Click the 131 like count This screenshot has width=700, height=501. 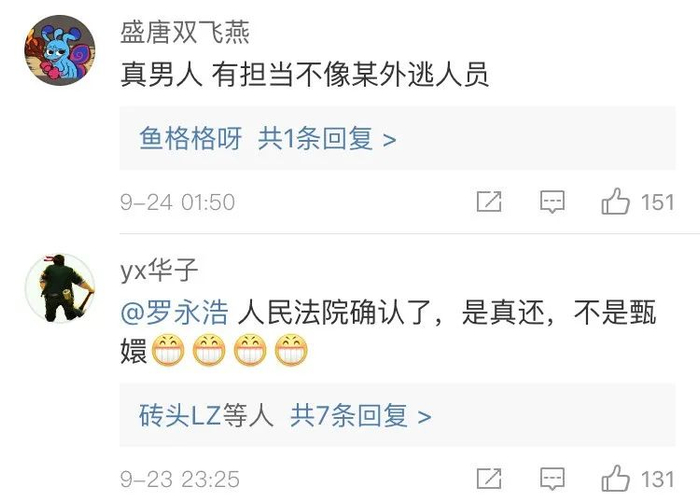click(657, 480)
